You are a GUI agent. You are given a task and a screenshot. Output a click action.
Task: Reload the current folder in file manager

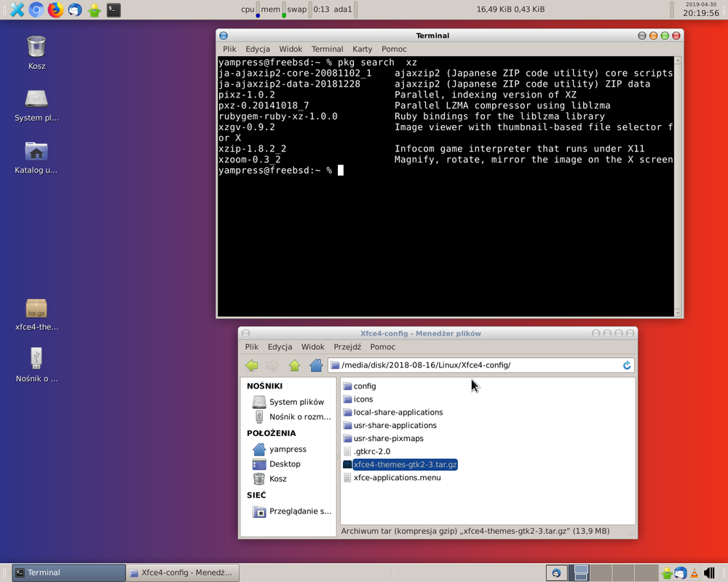pos(627,365)
